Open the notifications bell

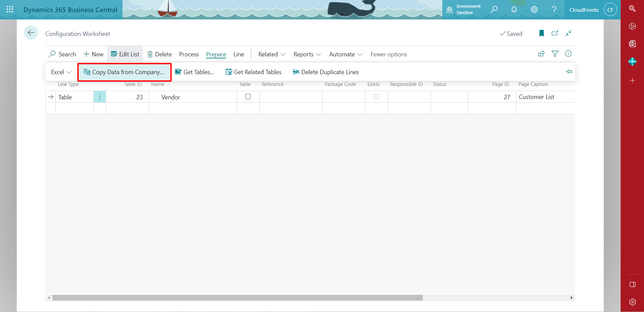click(514, 9)
